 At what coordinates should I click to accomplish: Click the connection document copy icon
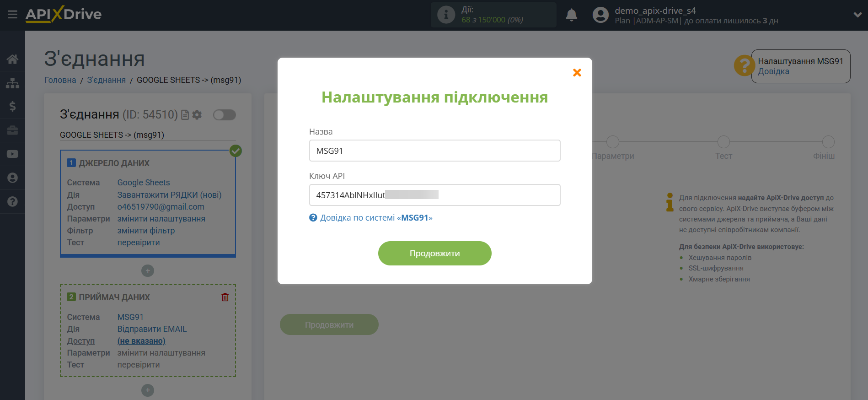[x=185, y=115]
